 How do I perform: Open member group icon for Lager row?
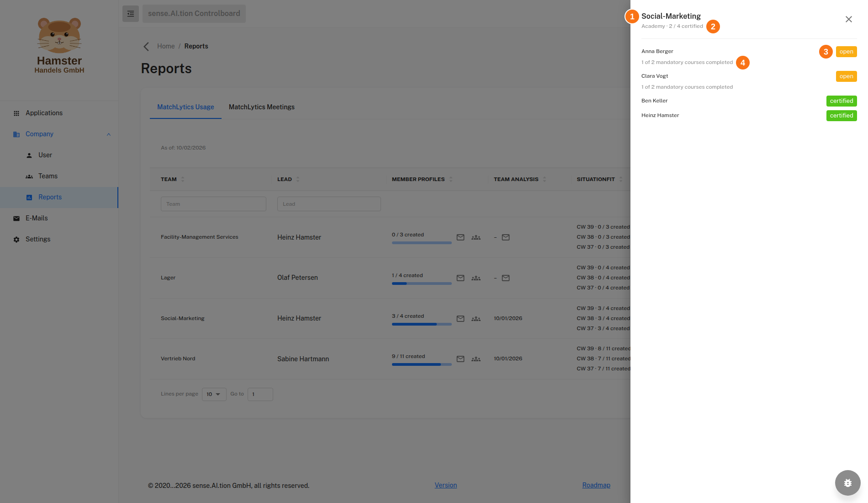476,278
